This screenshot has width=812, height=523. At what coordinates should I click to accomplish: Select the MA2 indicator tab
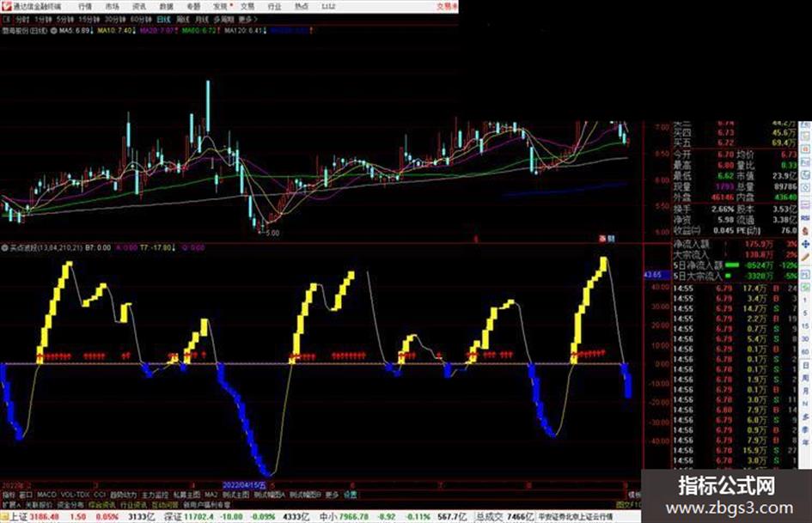pyautogui.click(x=211, y=495)
